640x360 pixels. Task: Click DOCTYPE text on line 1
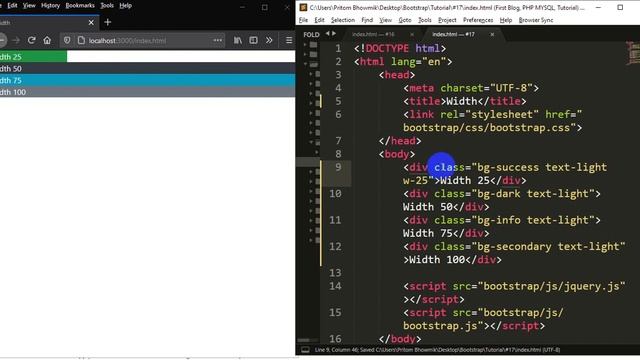(387, 48)
